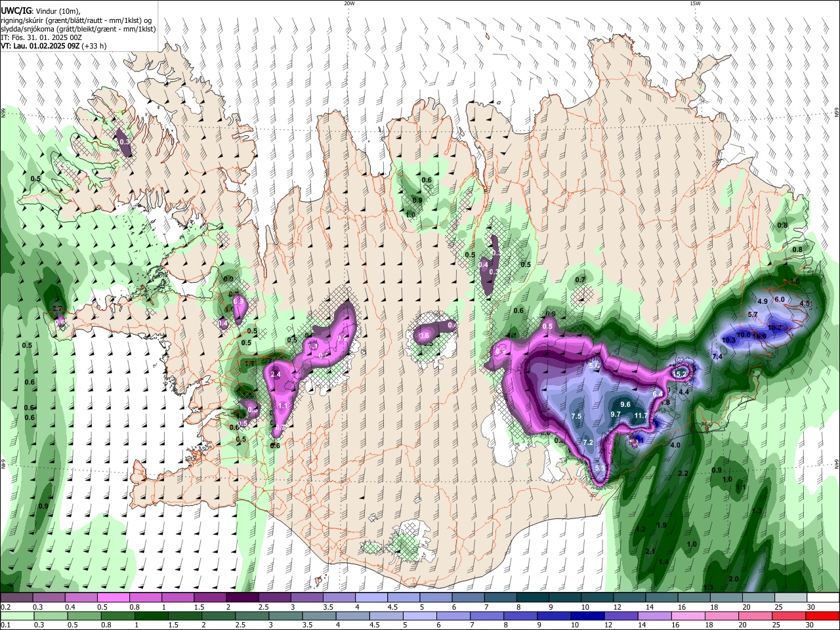Click the 10.0 precipitation value

click(744, 335)
